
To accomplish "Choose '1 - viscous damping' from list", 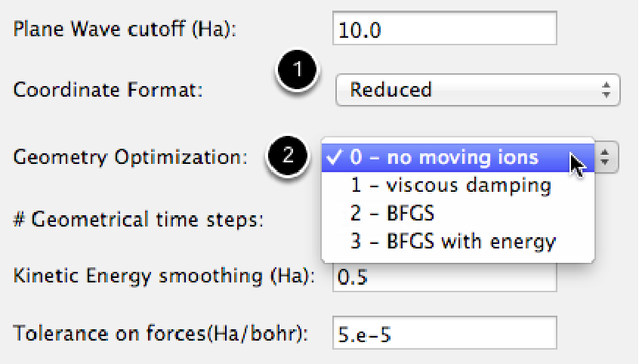I will pyautogui.click(x=450, y=186).
